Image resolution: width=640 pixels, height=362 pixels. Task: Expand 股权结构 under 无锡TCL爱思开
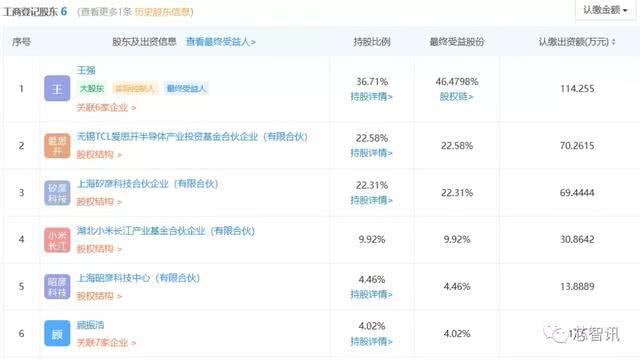point(99,155)
